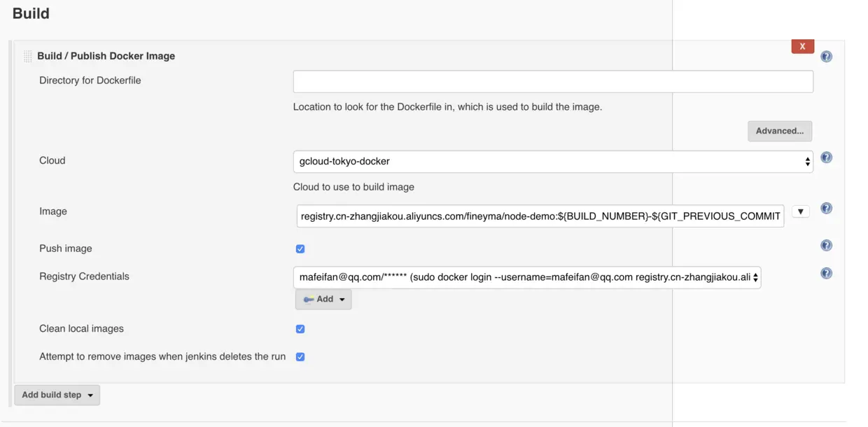Open the Add build step menu

click(57, 395)
